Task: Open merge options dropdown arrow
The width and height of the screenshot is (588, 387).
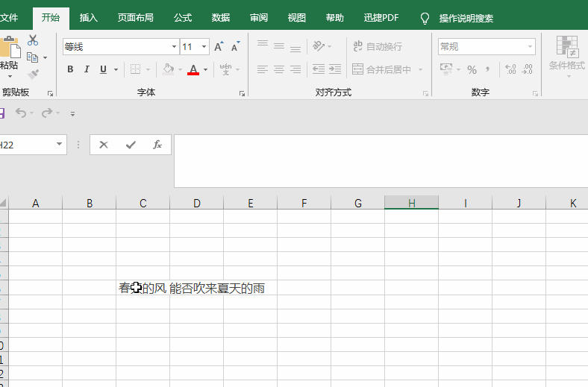Action: [x=420, y=69]
